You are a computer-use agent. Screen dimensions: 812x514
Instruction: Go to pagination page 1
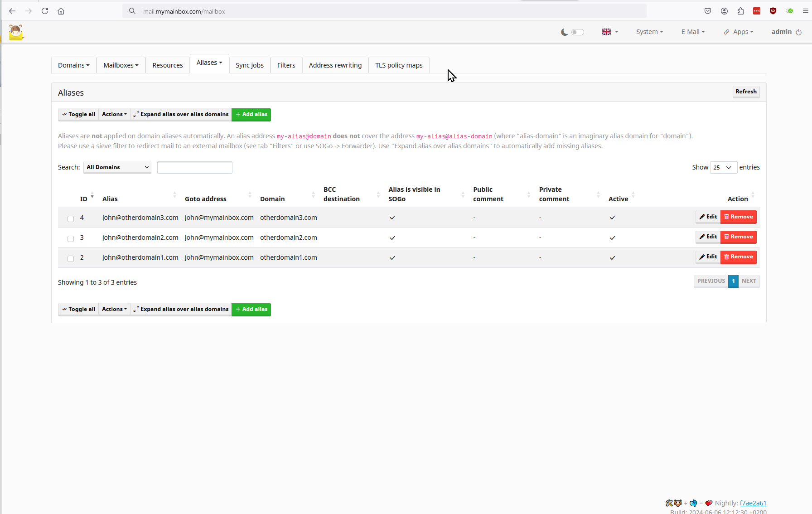tap(733, 281)
